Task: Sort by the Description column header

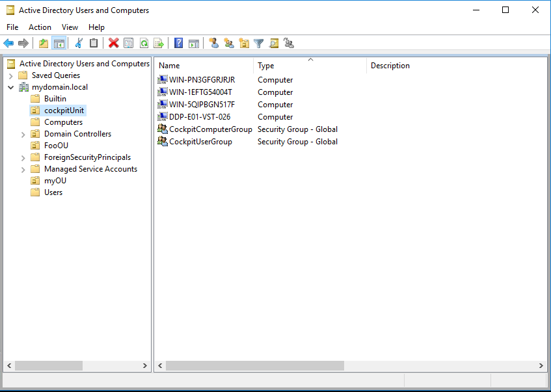Action: (x=390, y=65)
